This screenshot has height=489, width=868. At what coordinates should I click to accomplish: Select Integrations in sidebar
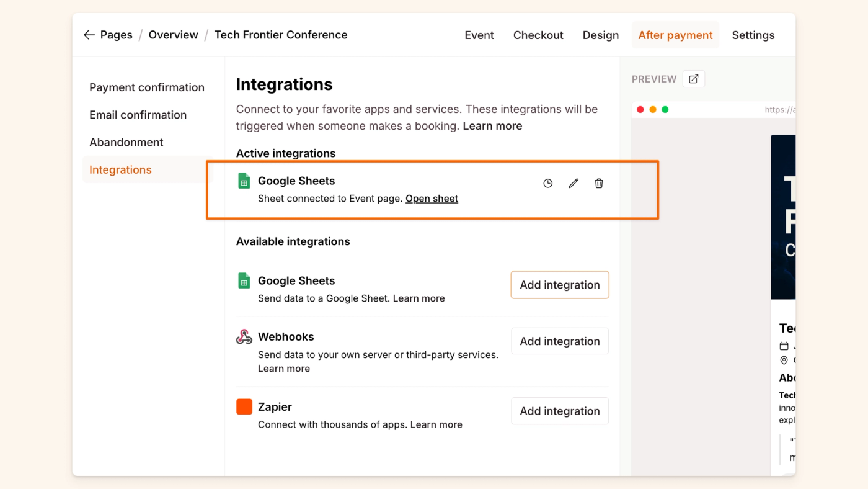tap(148, 169)
